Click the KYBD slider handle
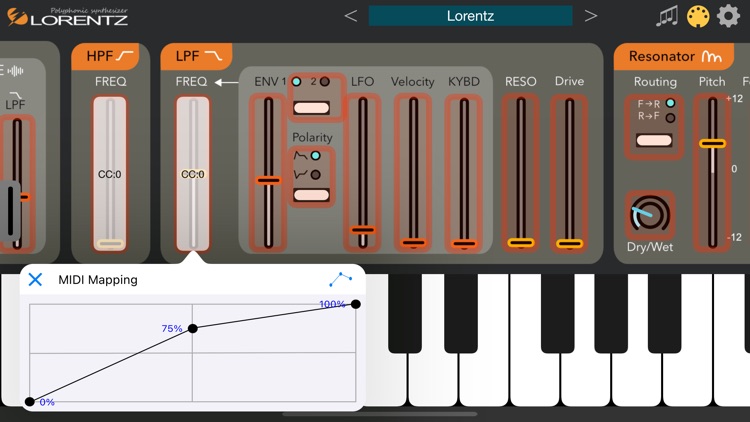 pos(464,244)
